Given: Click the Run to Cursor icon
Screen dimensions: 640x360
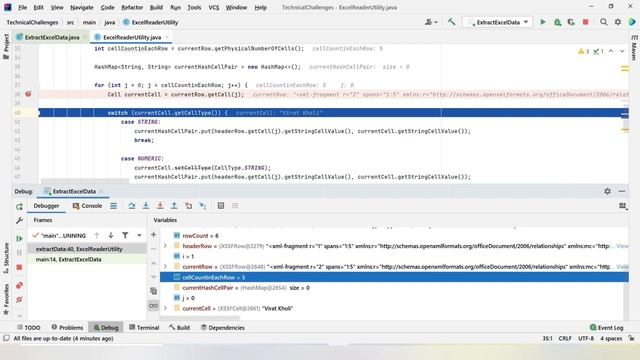Looking at the screenshot, I should pos(203,206).
